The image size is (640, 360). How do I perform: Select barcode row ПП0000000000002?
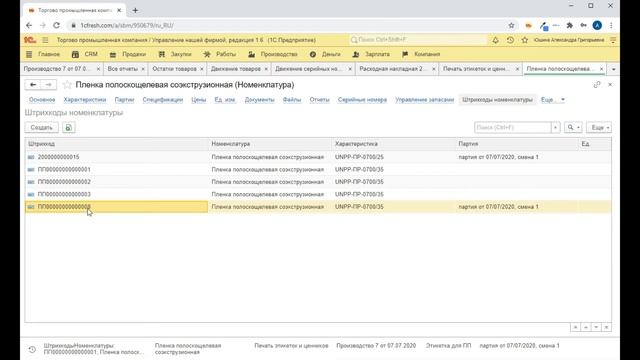(x=318, y=182)
